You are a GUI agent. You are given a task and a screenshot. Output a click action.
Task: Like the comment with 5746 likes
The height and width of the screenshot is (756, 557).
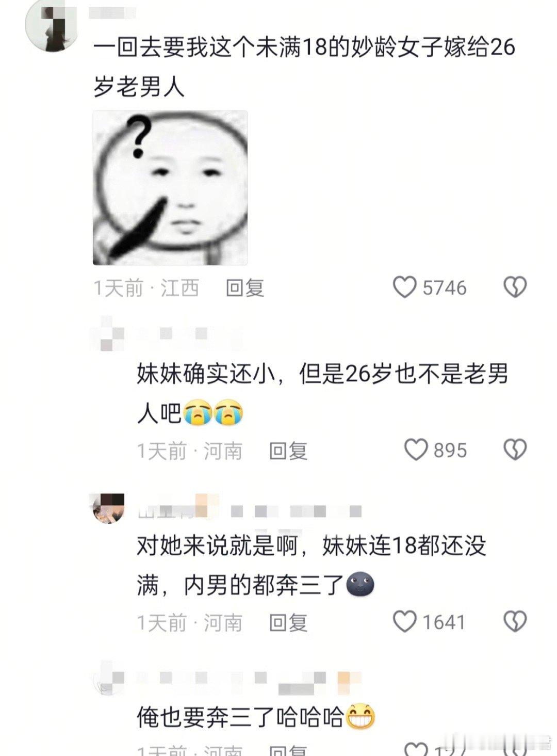click(405, 287)
